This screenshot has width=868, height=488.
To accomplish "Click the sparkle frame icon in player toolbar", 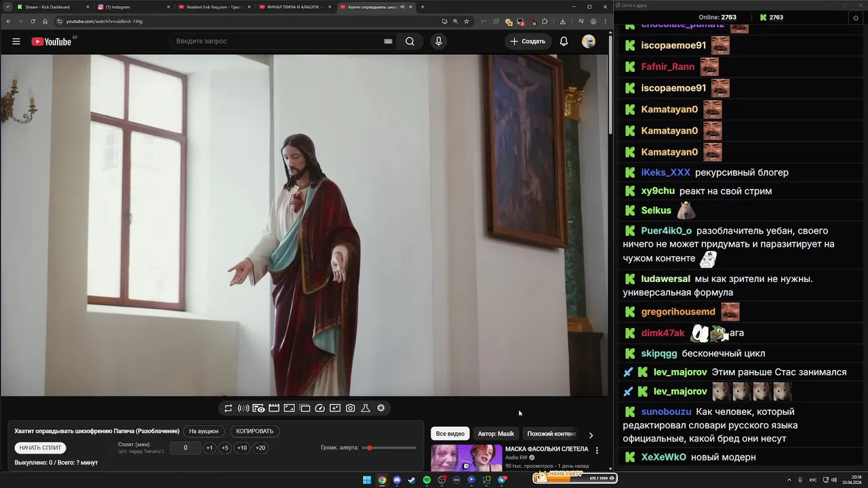I will tap(335, 408).
